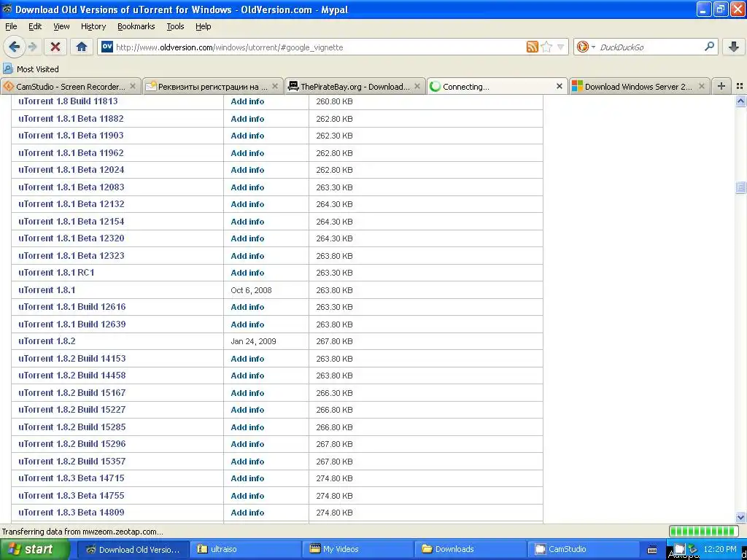Click Add info for 1.8.2 Build 14153
This screenshot has width=747, height=560.
[247, 359]
